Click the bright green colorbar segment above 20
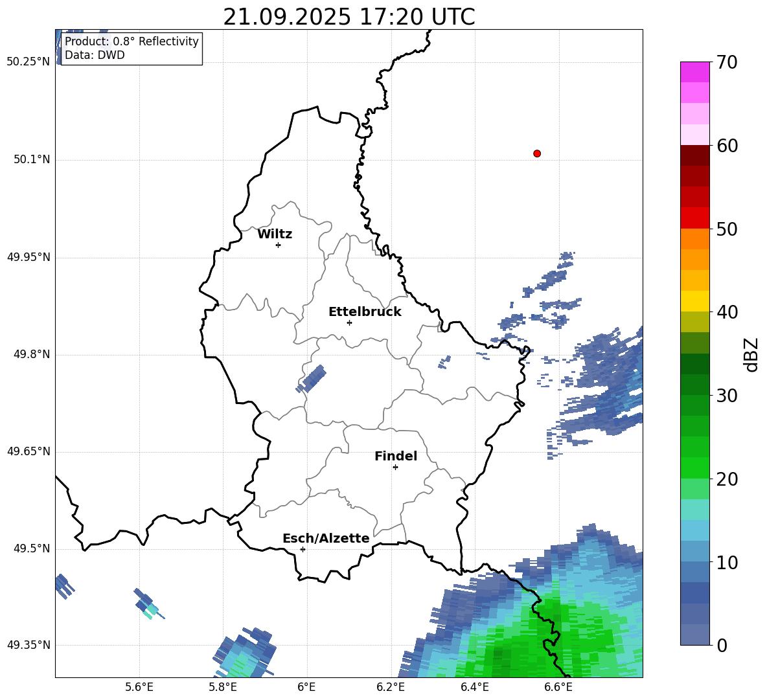Image resolution: width=767 pixels, height=700 pixels. [x=694, y=468]
